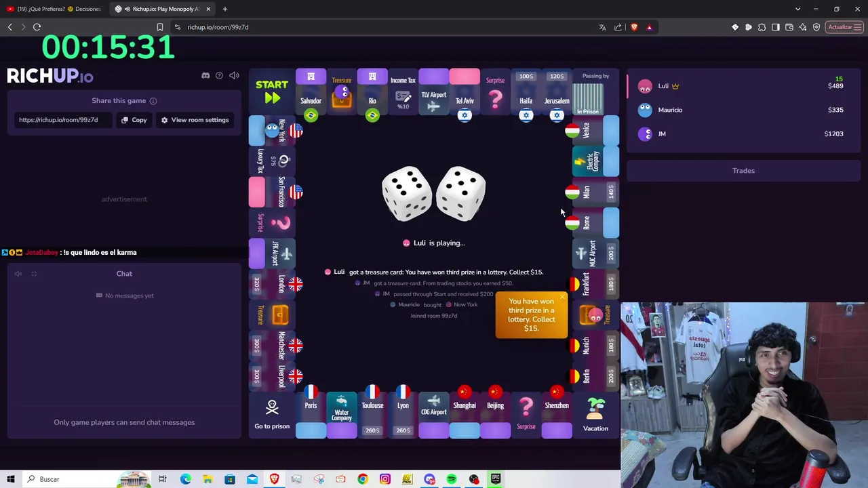Select the Frankfurt property tile

[x=595, y=284]
